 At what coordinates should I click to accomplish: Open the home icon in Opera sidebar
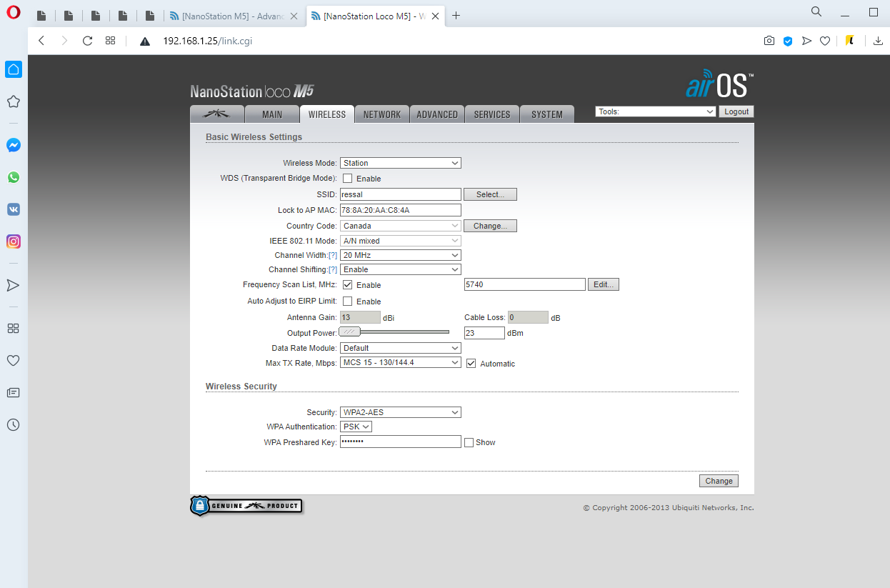click(14, 69)
